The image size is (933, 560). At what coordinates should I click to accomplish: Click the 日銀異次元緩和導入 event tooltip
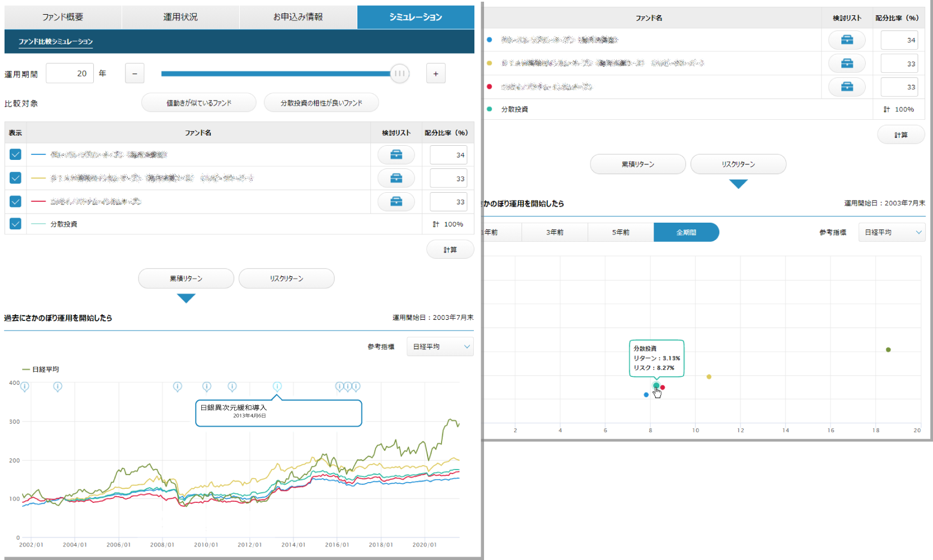pyautogui.click(x=278, y=413)
